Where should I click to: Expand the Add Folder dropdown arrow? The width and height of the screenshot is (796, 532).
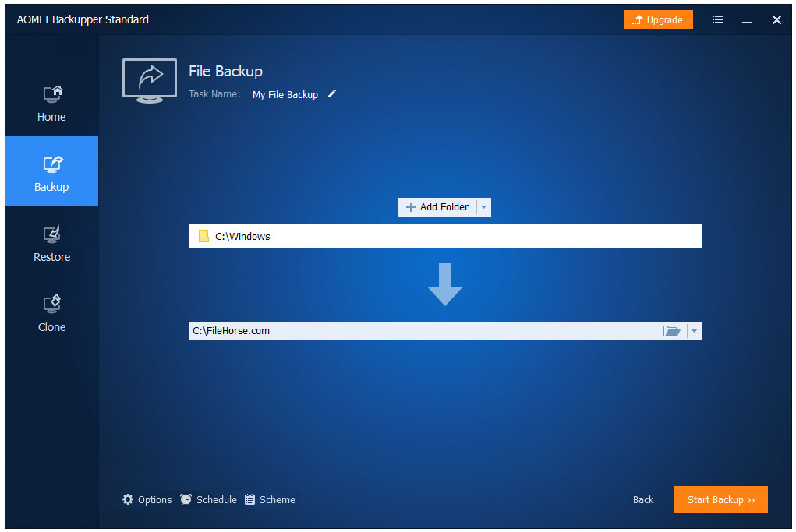(x=484, y=207)
